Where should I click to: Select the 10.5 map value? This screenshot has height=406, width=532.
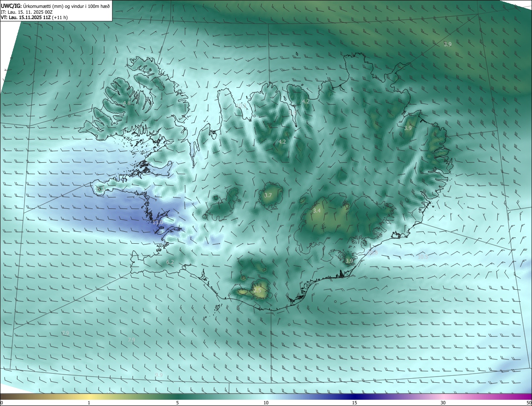(x=423, y=257)
